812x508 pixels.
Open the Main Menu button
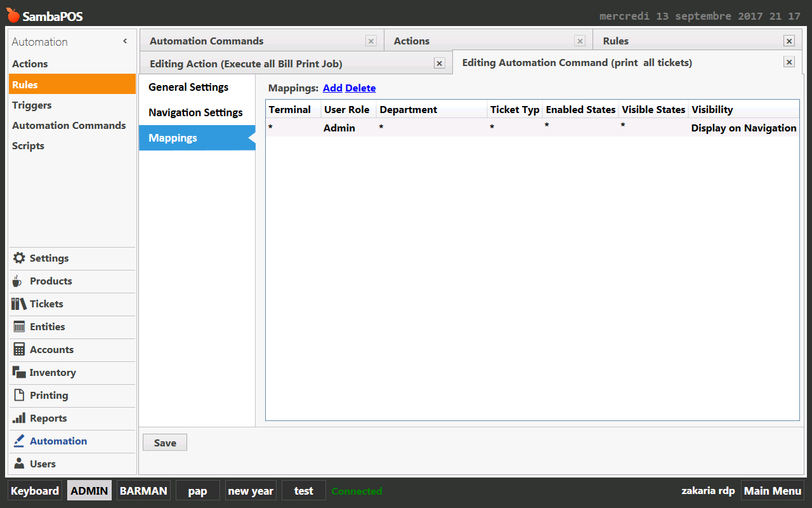click(x=772, y=491)
